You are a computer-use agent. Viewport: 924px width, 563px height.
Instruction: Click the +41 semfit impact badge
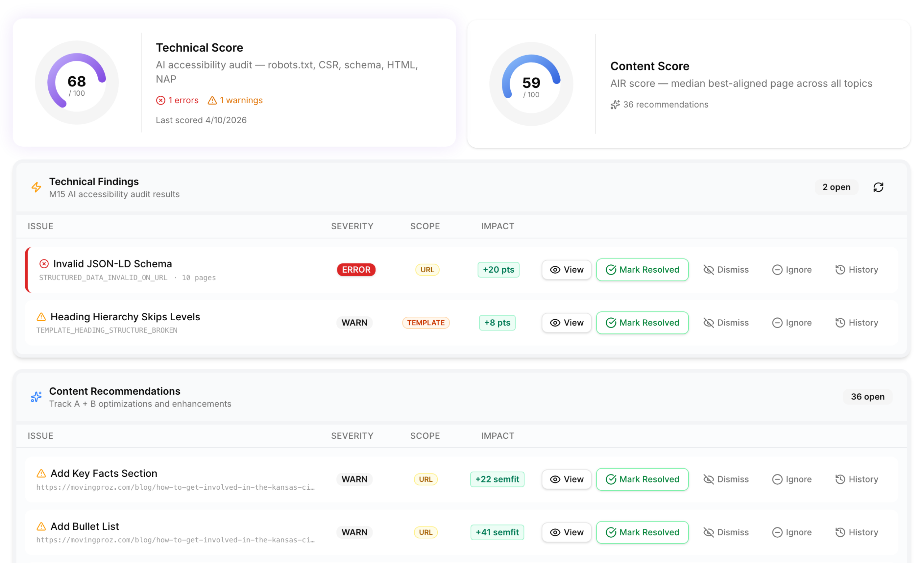click(x=497, y=532)
